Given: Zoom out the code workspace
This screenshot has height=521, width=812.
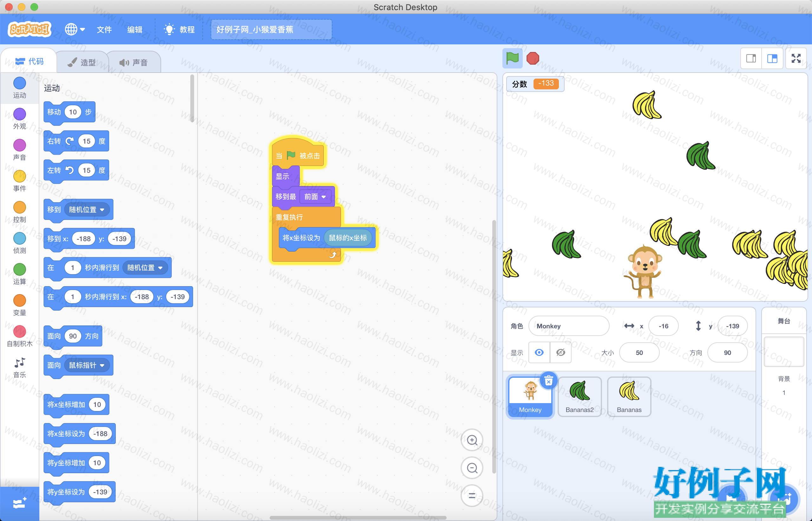Looking at the screenshot, I should click(472, 468).
